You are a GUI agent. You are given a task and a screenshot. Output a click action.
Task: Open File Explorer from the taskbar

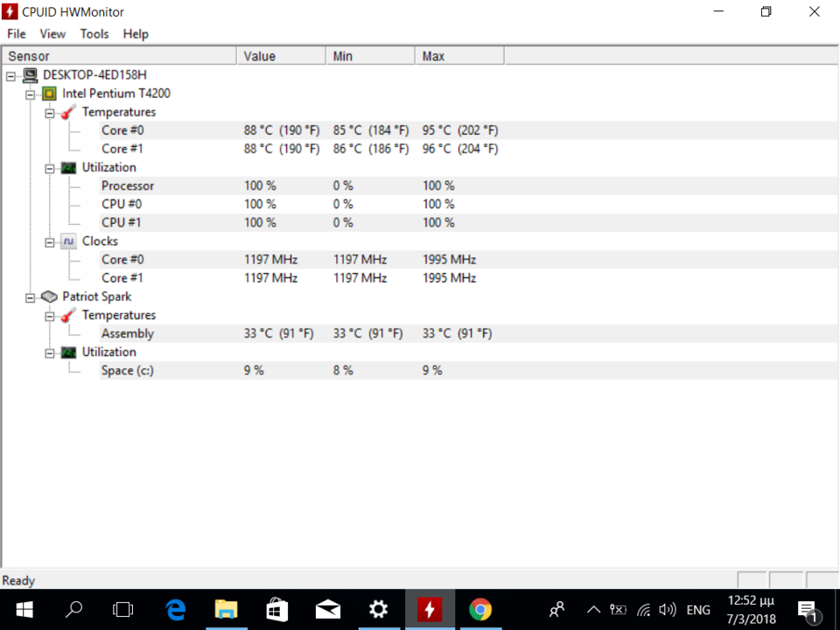[226, 610]
